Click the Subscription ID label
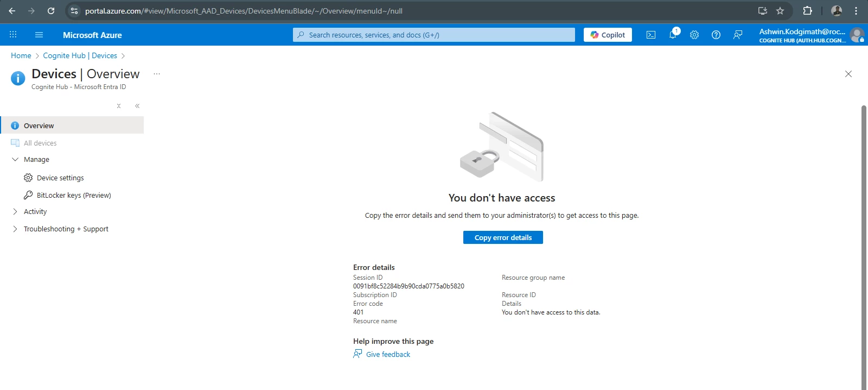This screenshot has height=390, width=868. pos(375,295)
